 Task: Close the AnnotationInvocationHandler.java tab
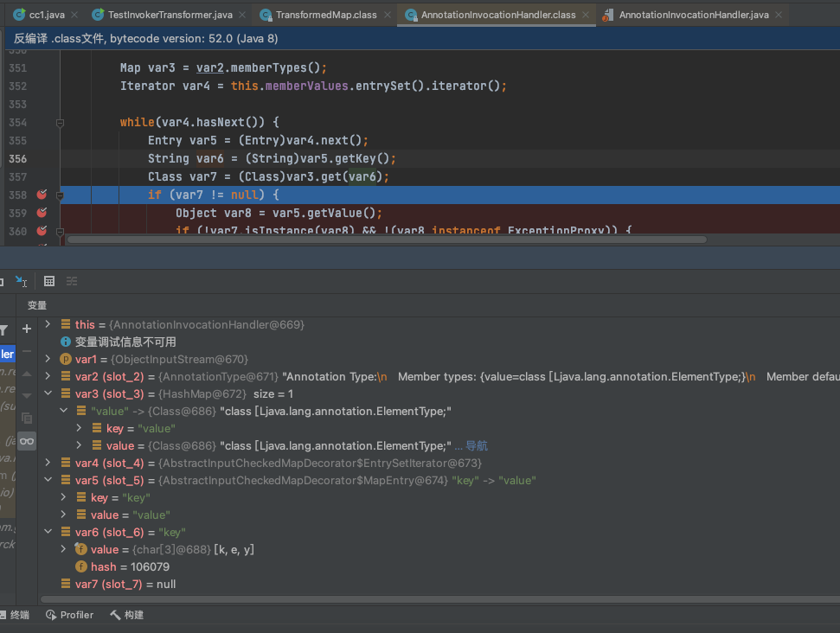coord(779,15)
